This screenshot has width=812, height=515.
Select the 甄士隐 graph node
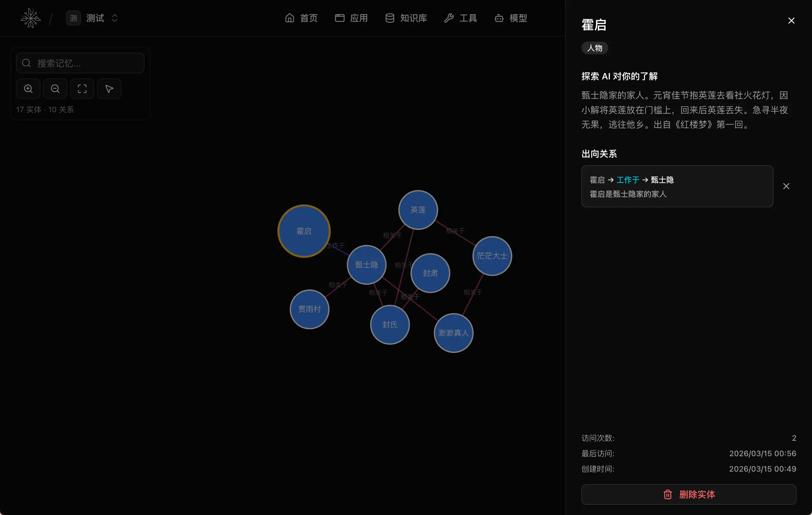click(x=366, y=265)
